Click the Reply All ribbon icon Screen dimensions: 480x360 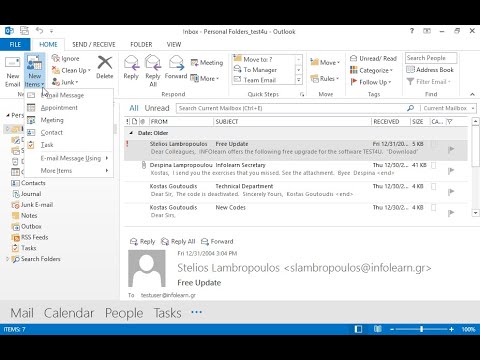[x=153, y=63]
